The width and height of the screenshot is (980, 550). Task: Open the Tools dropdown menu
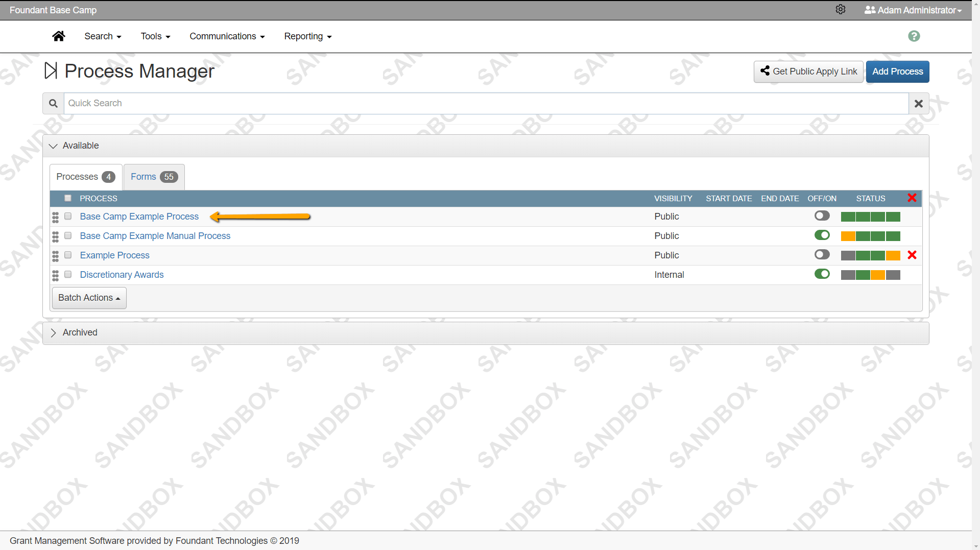pos(155,36)
